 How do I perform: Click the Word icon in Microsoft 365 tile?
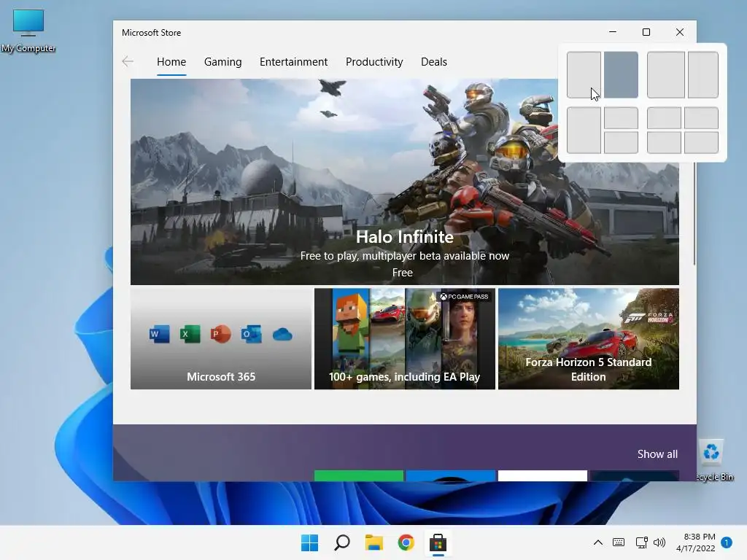(x=159, y=334)
